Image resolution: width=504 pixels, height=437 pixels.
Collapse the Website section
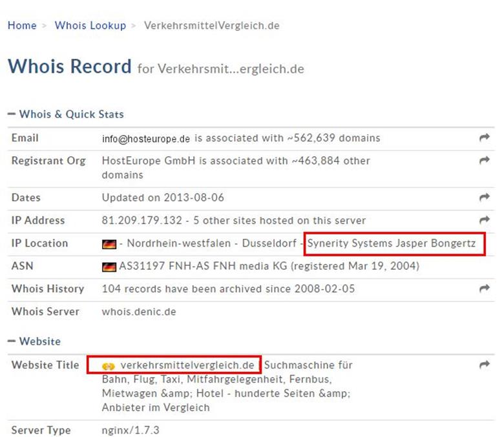tap(12, 341)
